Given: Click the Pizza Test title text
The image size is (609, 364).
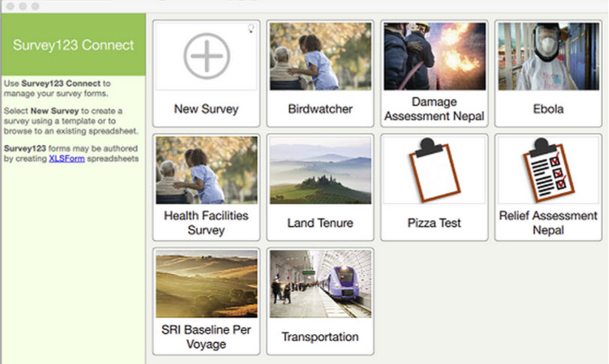Looking at the screenshot, I should 434,223.
